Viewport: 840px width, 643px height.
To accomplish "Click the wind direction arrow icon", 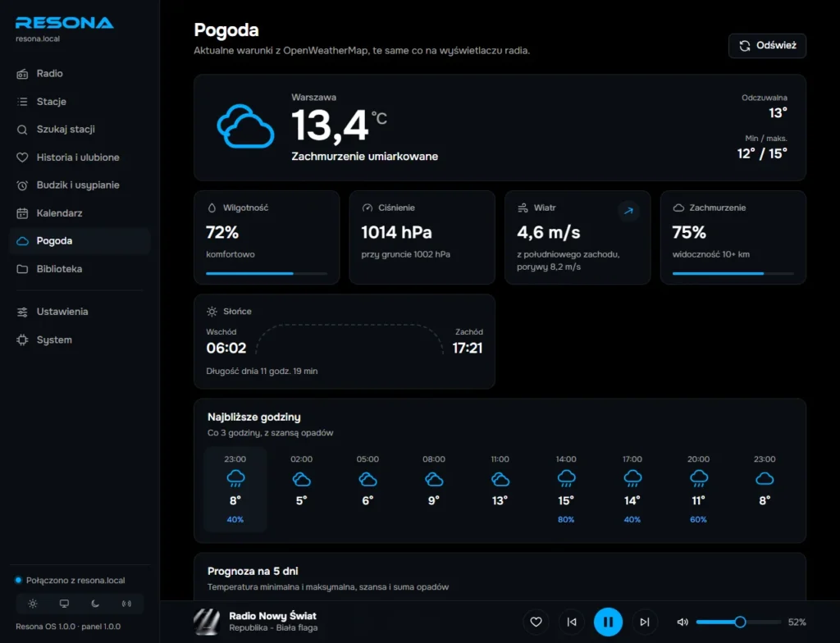I will (628, 211).
